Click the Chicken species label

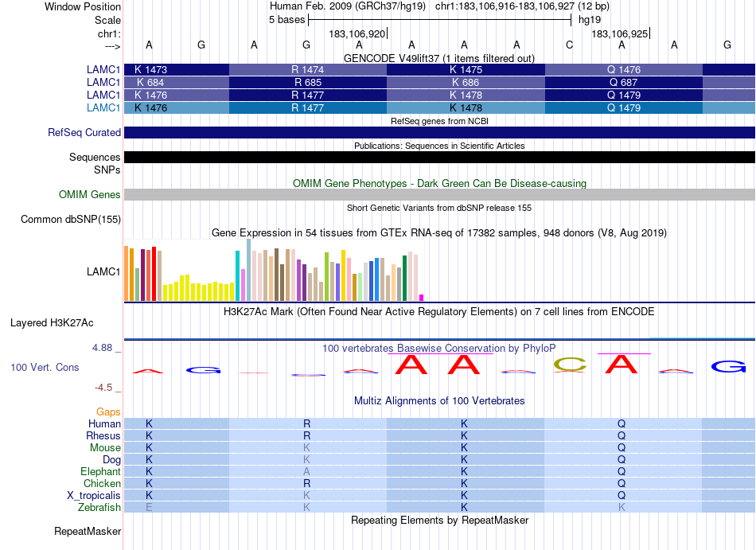coord(102,483)
